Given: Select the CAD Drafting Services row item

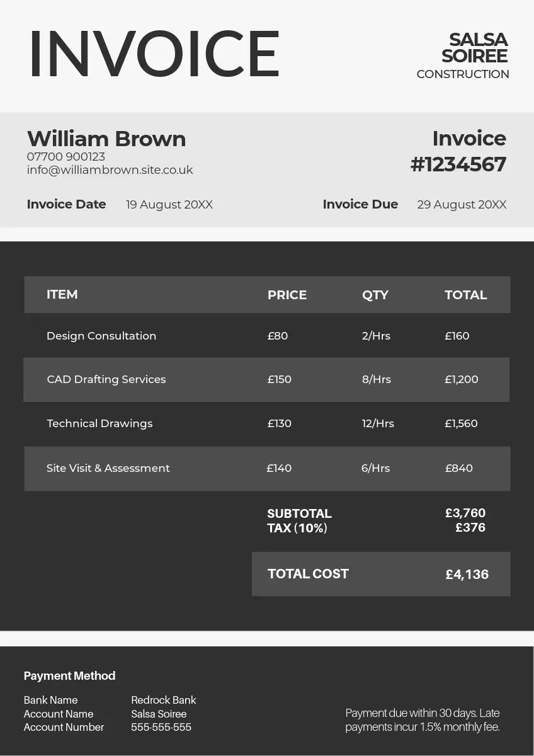Looking at the screenshot, I should tap(106, 379).
